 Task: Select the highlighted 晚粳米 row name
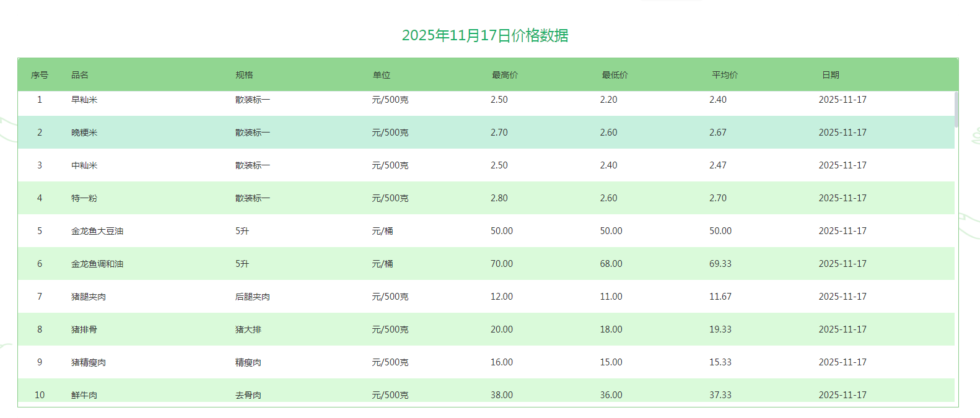click(x=84, y=133)
